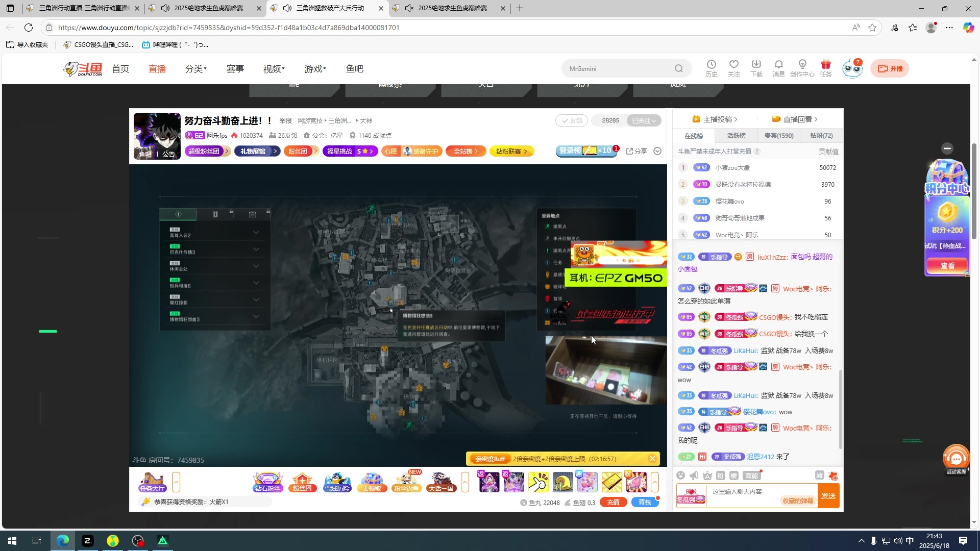Open the 钻石粉丝 diamond fans icon
Viewport: 980px width, 551px height.
[x=267, y=482]
